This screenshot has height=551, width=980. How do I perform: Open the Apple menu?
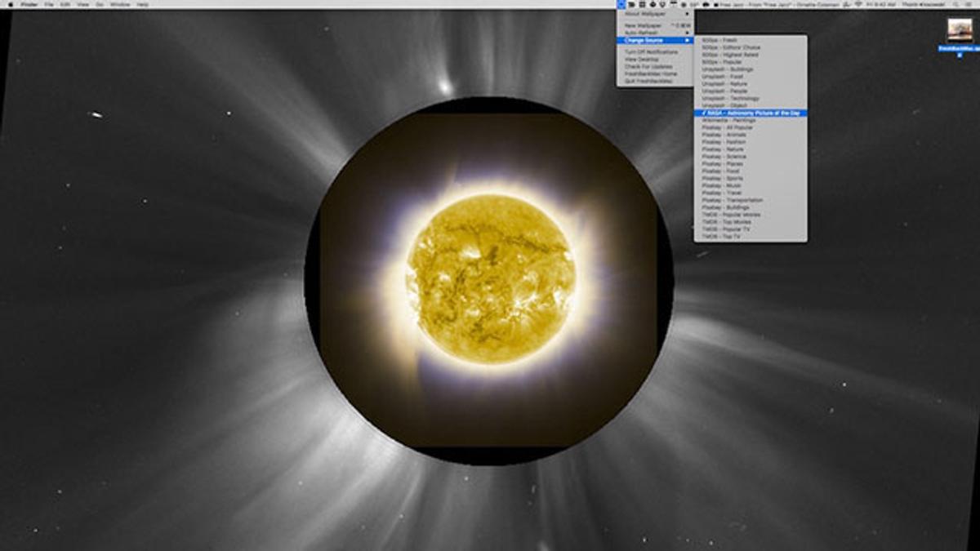(x=10, y=4)
